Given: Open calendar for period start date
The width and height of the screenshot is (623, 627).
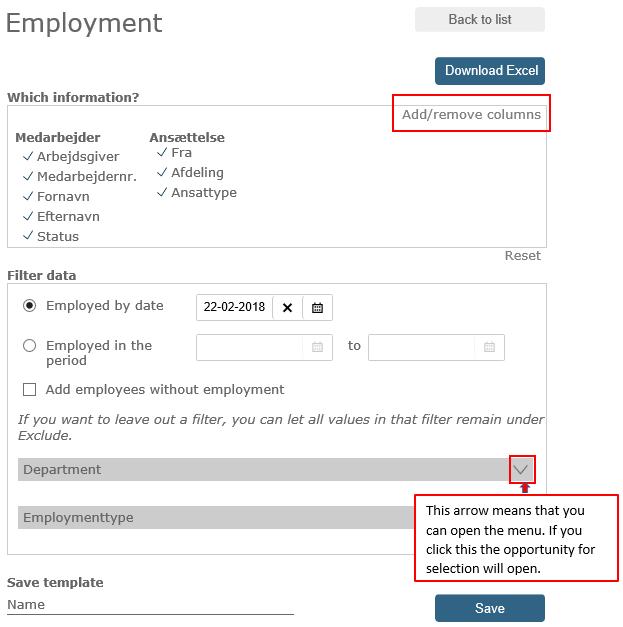Looking at the screenshot, I should pyautogui.click(x=317, y=347).
